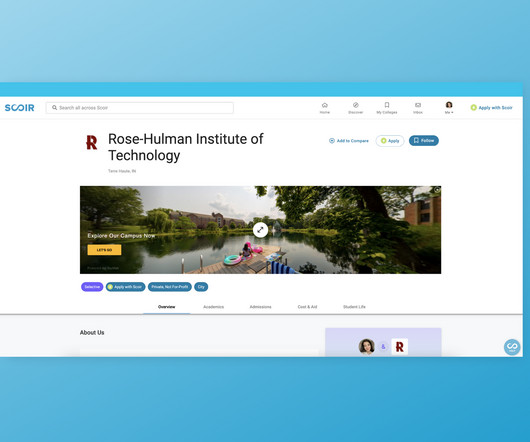Go to Home in top navigation

324,108
